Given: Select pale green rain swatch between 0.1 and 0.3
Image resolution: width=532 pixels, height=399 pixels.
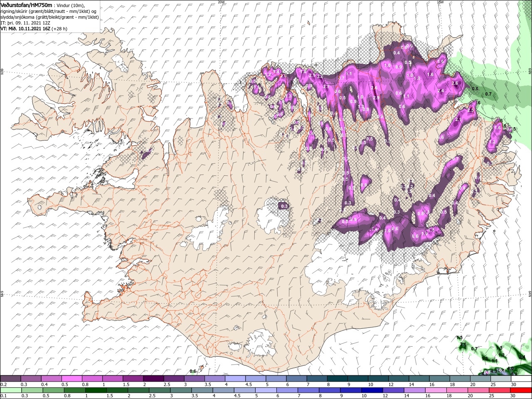Looking at the screenshot, I should [x=11, y=390].
